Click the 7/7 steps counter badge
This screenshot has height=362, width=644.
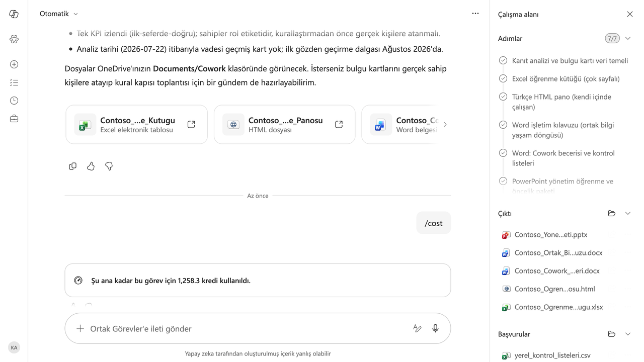612,38
